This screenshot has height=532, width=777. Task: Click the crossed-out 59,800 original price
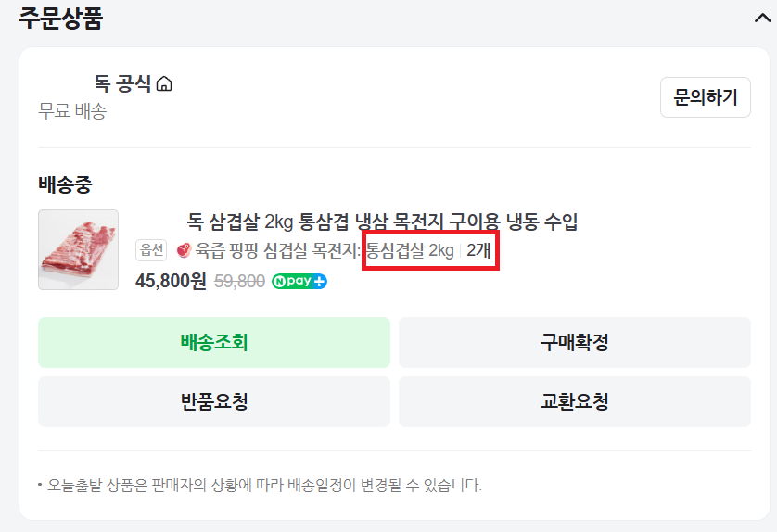tap(239, 281)
